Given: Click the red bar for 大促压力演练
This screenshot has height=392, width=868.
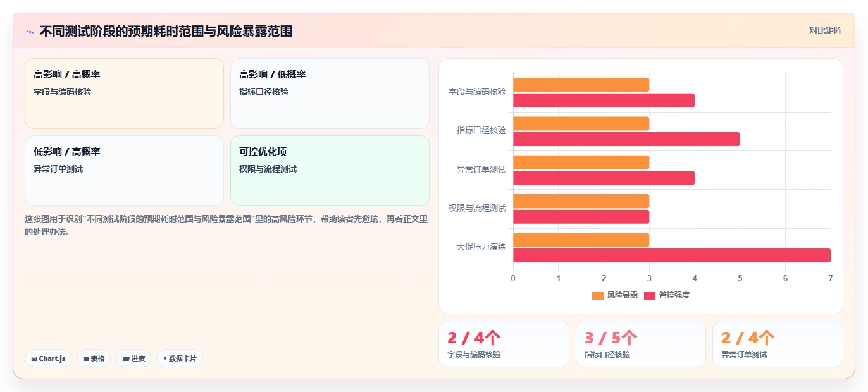Looking at the screenshot, I should [x=672, y=255].
